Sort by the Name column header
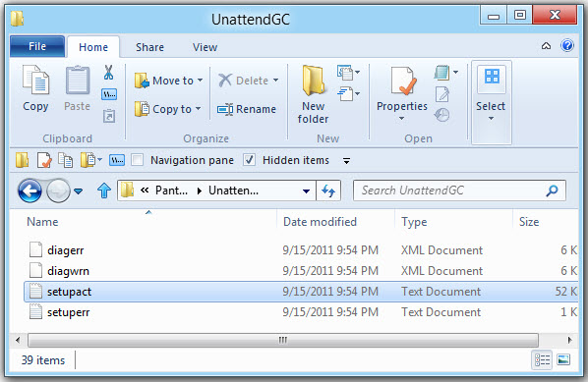The image size is (588, 382). pyautogui.click(x=42, y=222)
